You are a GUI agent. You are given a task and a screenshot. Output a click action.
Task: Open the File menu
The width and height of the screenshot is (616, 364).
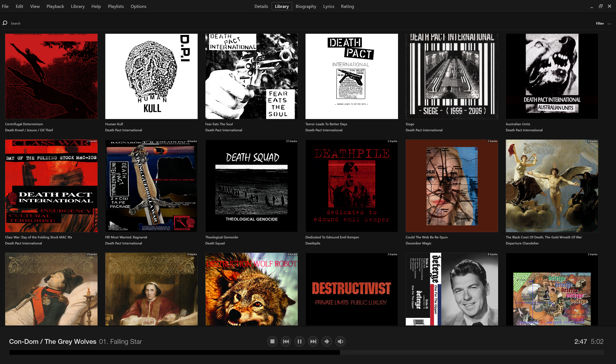tap(5, 6)
